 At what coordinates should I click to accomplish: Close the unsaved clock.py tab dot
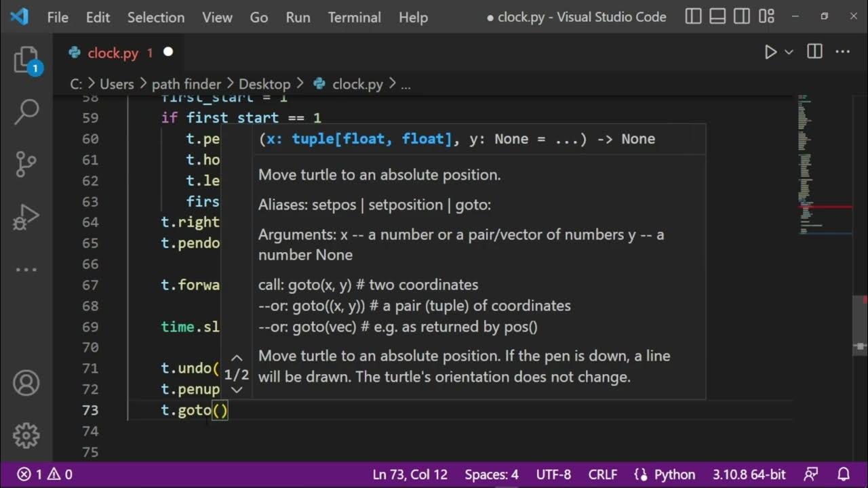[168, 52]
